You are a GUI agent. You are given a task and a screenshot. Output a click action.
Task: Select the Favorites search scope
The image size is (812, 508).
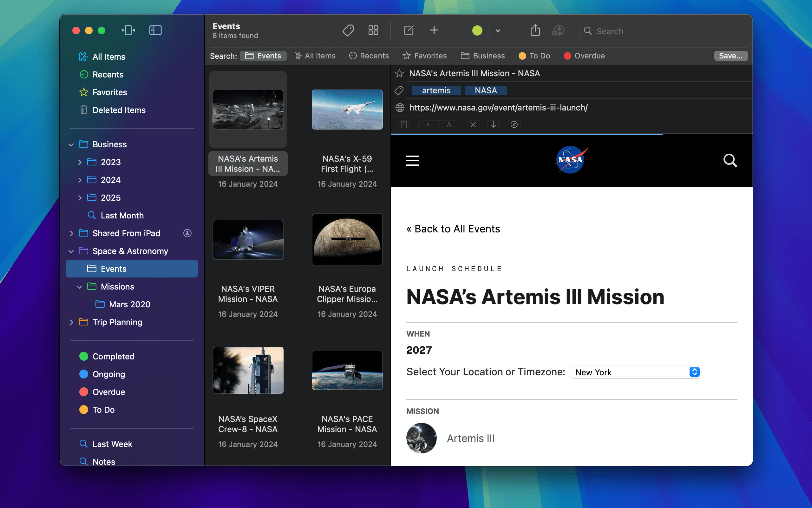tap(424, 56)
